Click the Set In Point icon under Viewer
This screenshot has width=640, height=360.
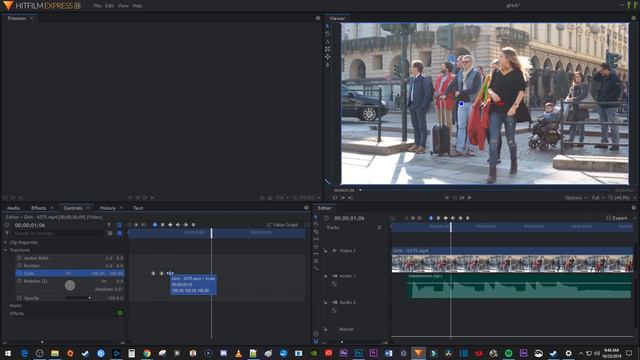click(x=342, y=198)
